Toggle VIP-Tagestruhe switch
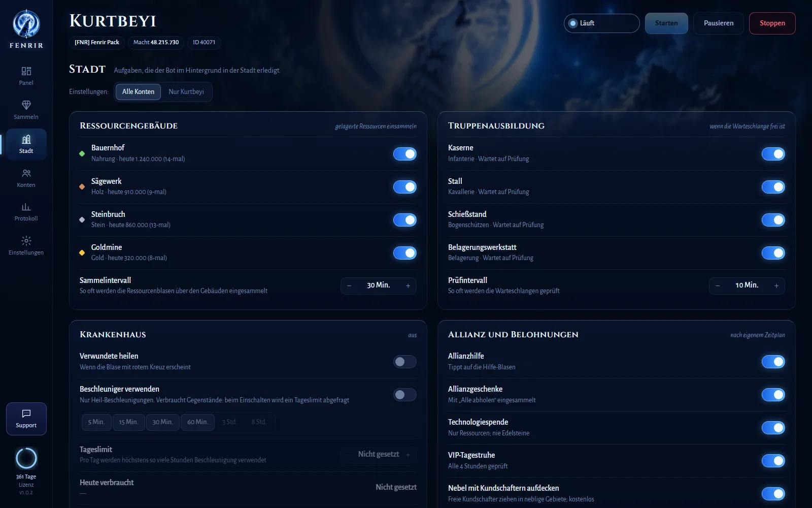Image resolution: width=812 pixels, height=508 pixels. coord(773,461)
